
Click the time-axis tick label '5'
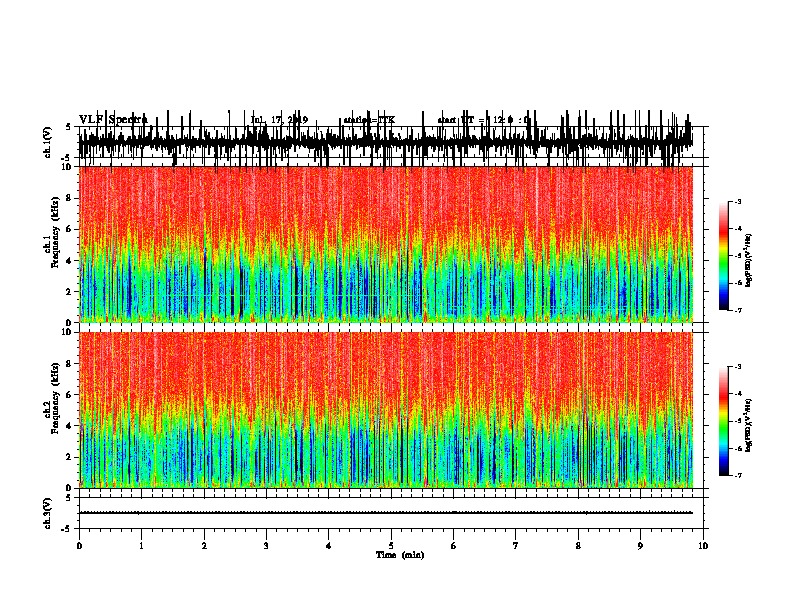[x=391, y=546]
